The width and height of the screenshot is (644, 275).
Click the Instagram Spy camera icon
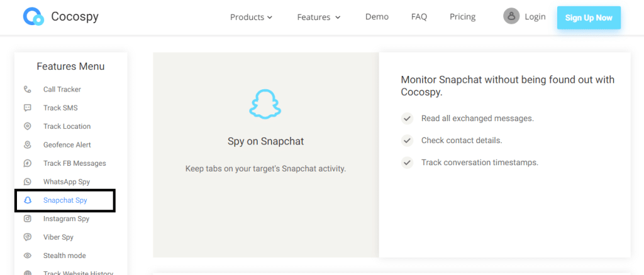click(x=28, y=218)
